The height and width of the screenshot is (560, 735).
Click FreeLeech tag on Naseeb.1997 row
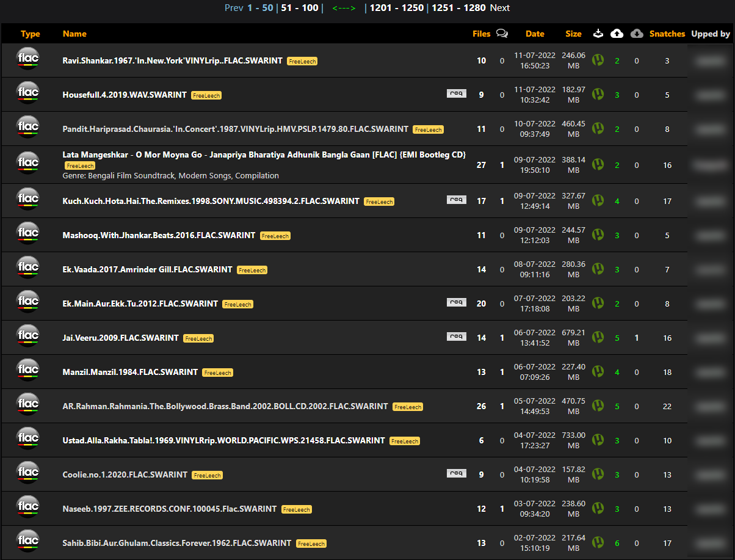click(x=297, y=509)
